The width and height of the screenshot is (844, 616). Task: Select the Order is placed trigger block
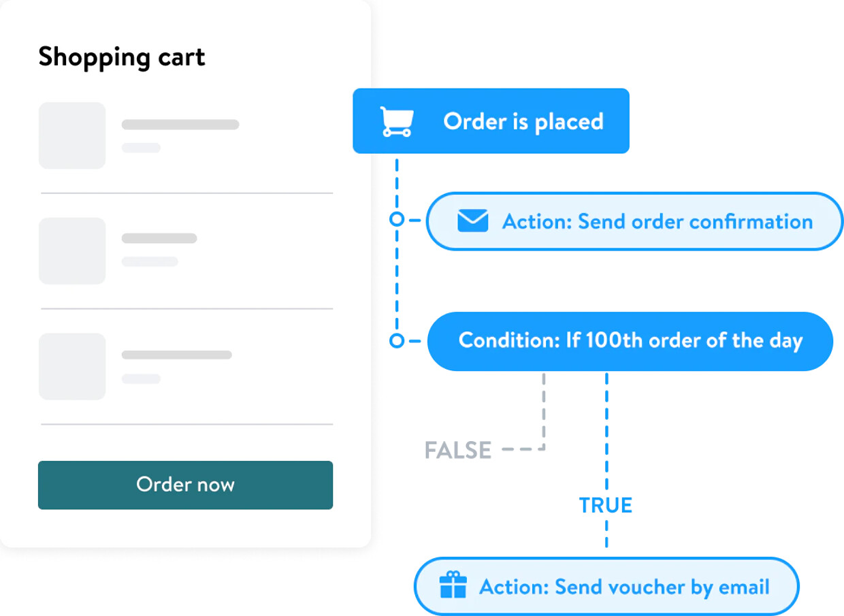[491, 121]
